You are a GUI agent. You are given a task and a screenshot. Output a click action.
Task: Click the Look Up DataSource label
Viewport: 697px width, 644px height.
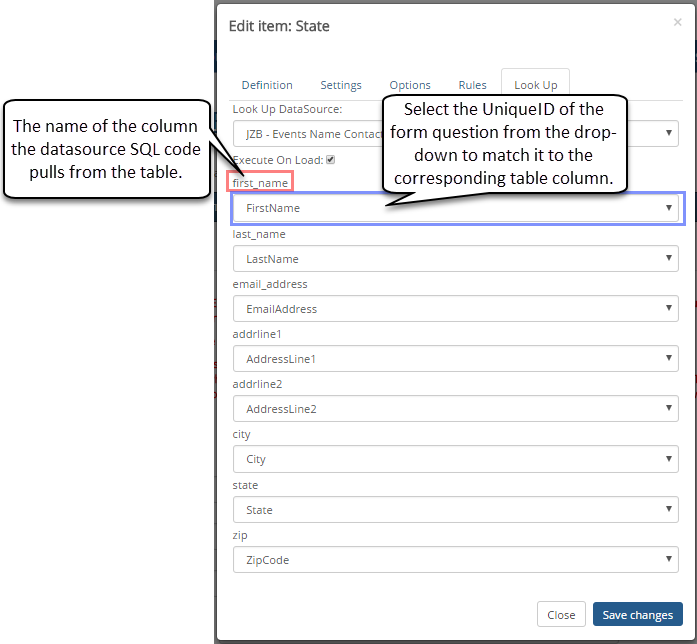(x=287, y=109)
